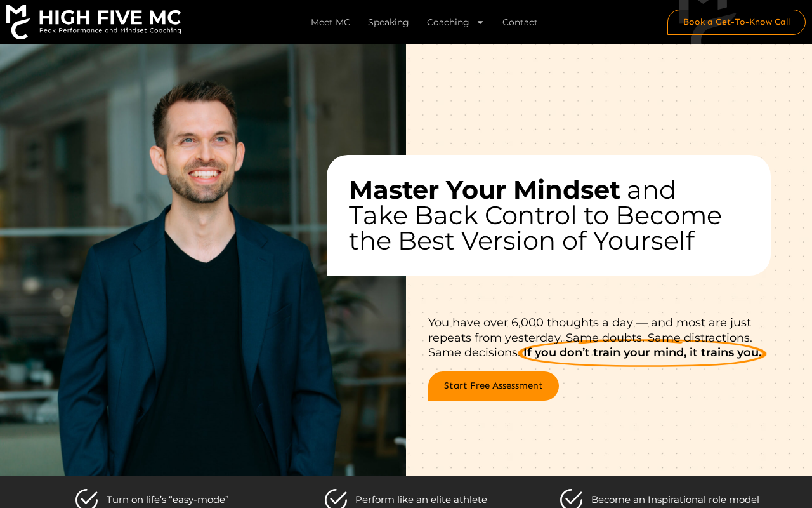Screen dimensions: 812x508
Task: Select the Perform like an elite athlete text
Action: coord(421,500)
